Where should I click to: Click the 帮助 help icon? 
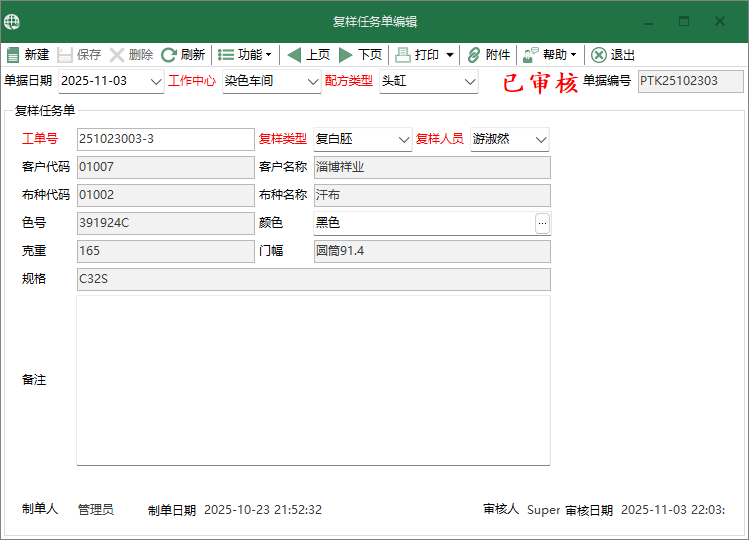click(x=531, y=55)
